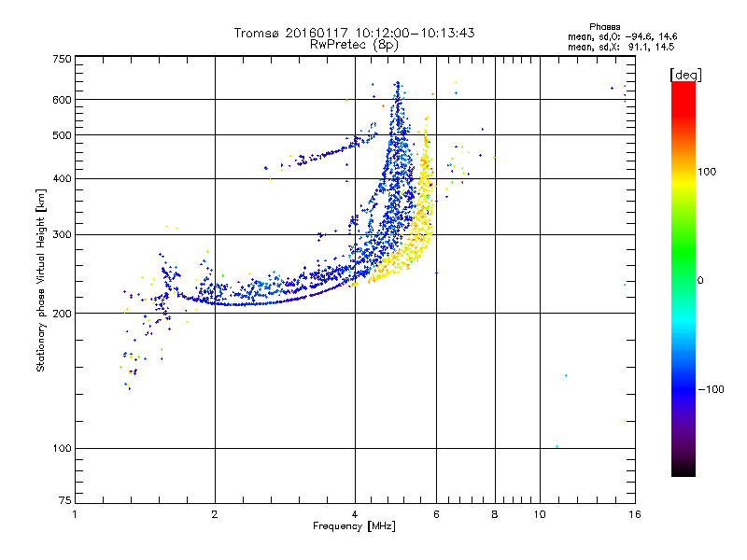Click the plot title Tromsø 20160117 10:12:00-10:13:43
747x560 pixels.
click(x=354, y=33)
